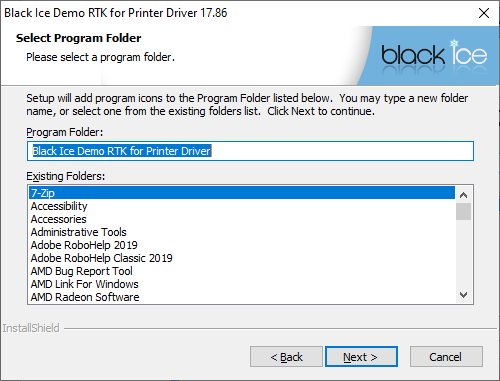Select Administrative Tools folder
The height and width of the screenshot is (381, 500).
(x=242, y=232)
